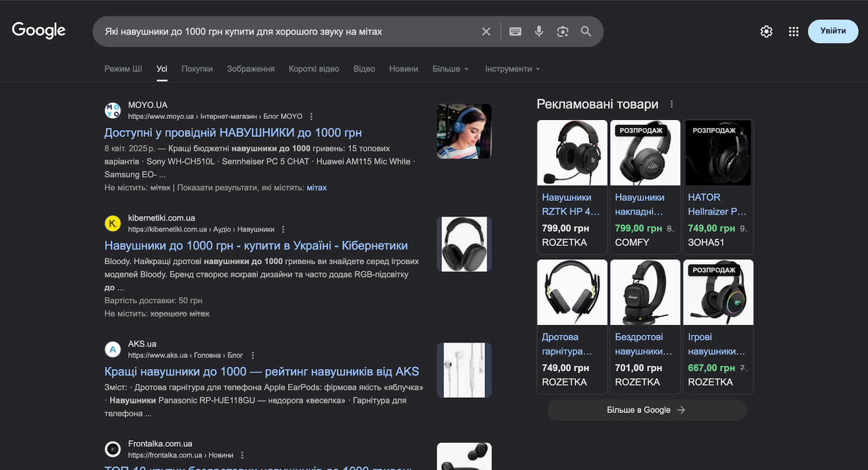Show results containing 'мітах' link
The height and width of the screenshot is (470, 868).
[316, 188]
